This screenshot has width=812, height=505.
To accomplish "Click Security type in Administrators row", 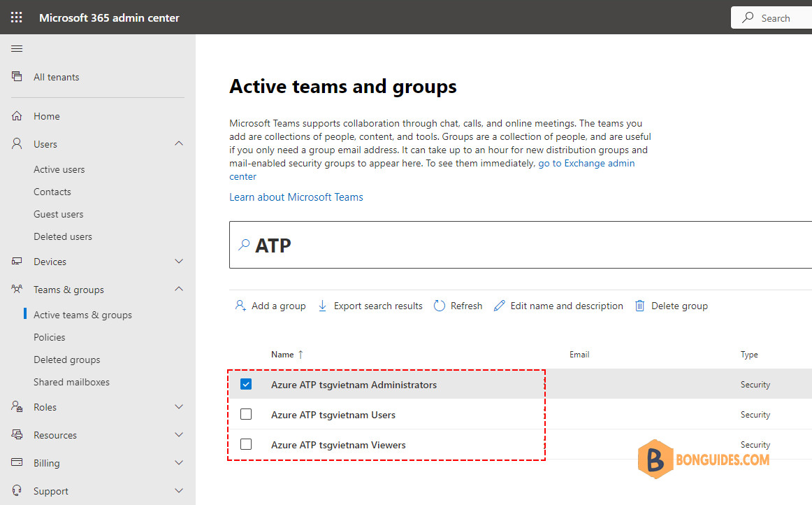I will click(755, 385).
